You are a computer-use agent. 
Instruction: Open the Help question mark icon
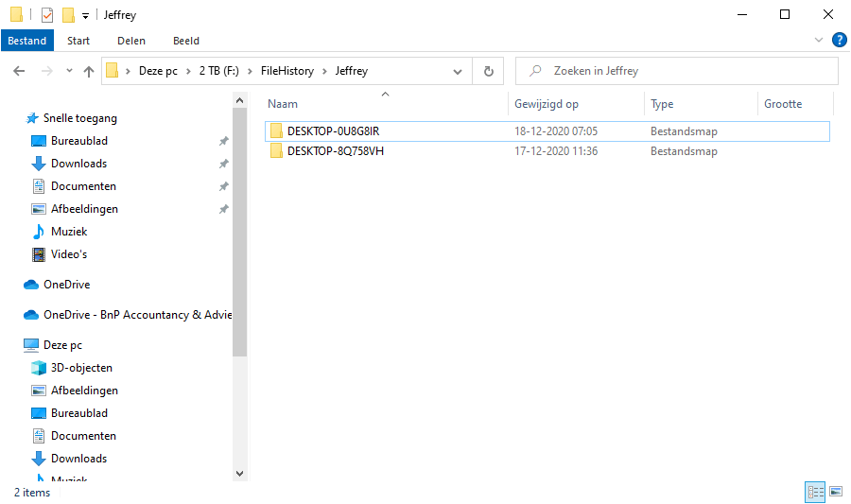tap(839, 40)
